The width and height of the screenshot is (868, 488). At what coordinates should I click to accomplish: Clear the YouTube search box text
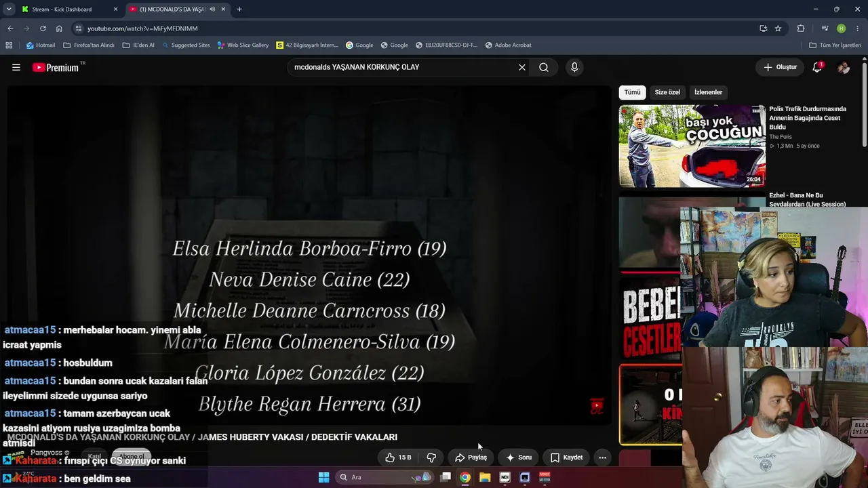522,67
